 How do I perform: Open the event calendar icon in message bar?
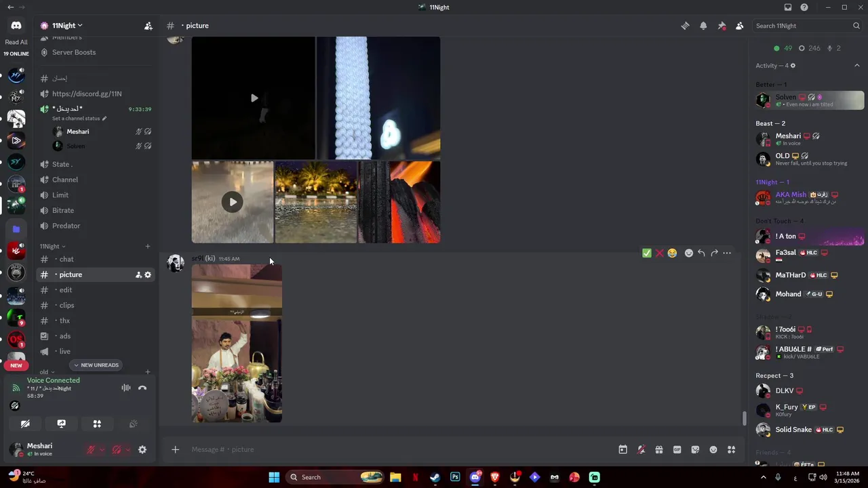pos(623,449)
